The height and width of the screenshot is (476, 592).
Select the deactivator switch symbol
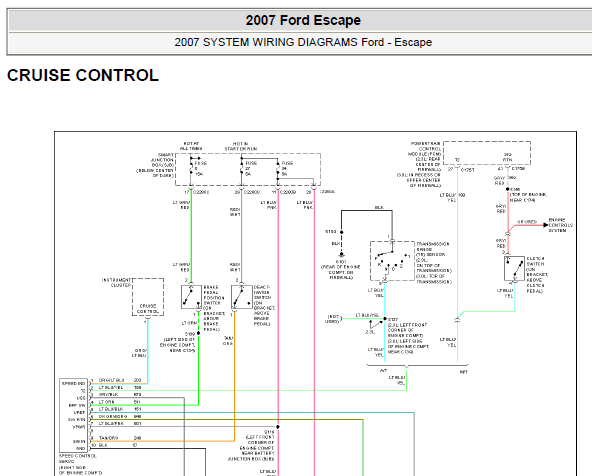242,297
